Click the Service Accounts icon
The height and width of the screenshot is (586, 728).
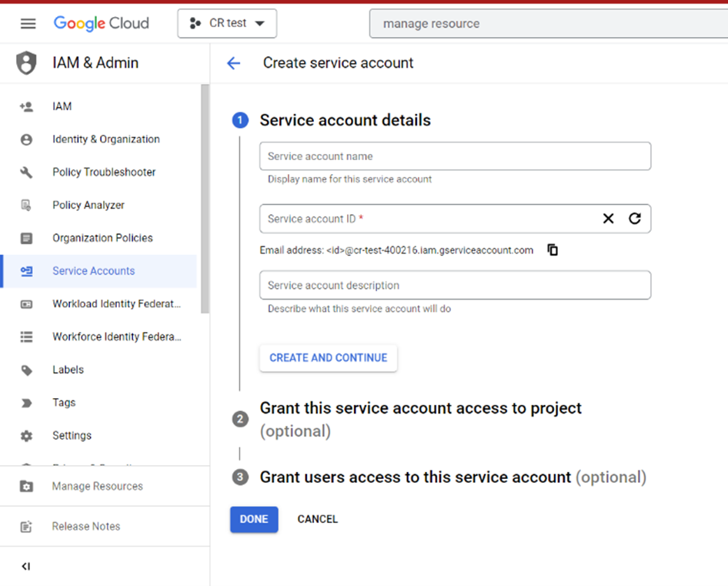coord(26,271)
